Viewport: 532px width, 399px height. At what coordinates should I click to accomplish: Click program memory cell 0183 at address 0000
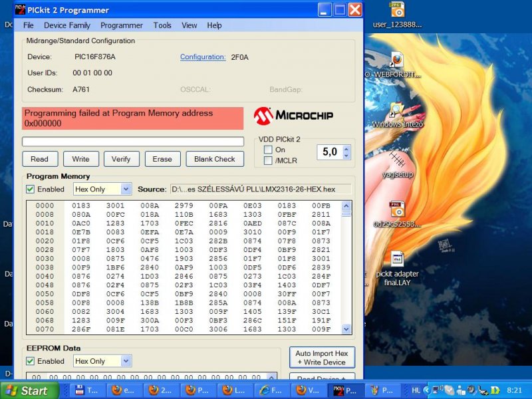81,205
